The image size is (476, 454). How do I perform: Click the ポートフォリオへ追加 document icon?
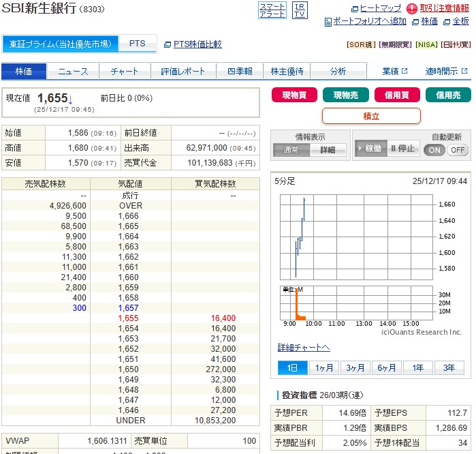coord(328,22)
